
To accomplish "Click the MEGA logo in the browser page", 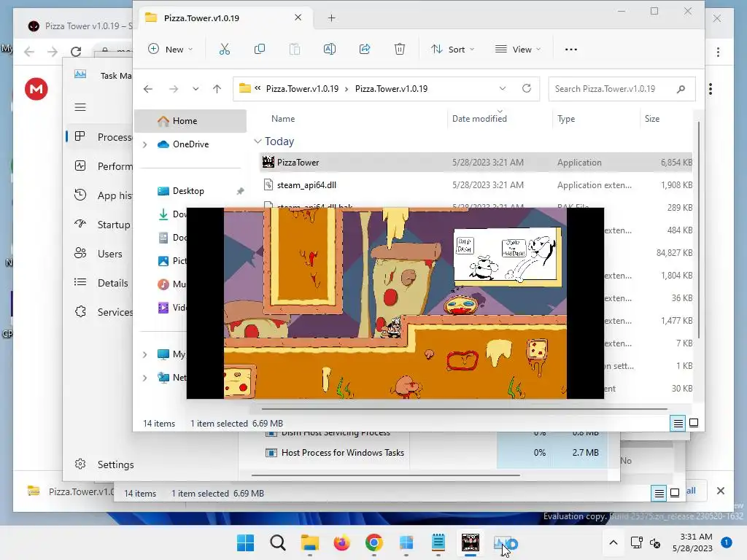I will 36,88.
